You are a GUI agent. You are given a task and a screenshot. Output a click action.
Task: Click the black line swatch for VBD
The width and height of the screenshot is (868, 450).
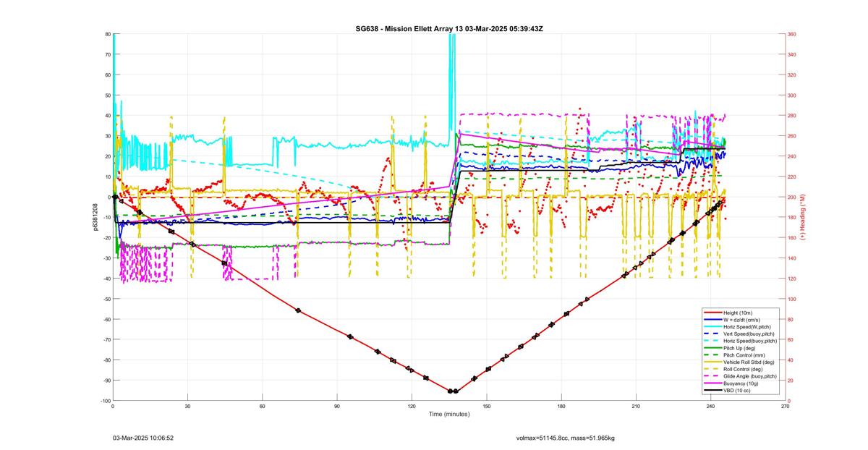click(x=712, y=391)
